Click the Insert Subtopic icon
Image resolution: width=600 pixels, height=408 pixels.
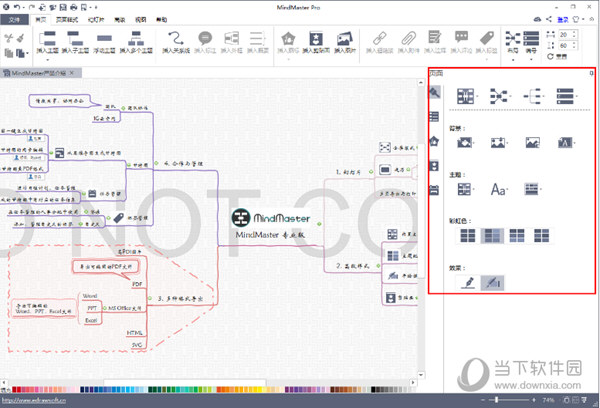(x=75, y=38)
